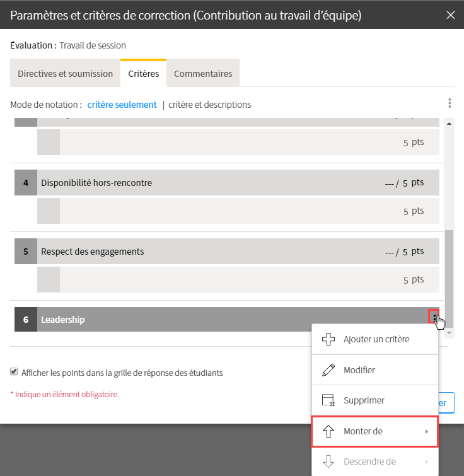The image size is (464, 476).
Task: Expand the Monter de submenu arrow
Action: point(427,431)
